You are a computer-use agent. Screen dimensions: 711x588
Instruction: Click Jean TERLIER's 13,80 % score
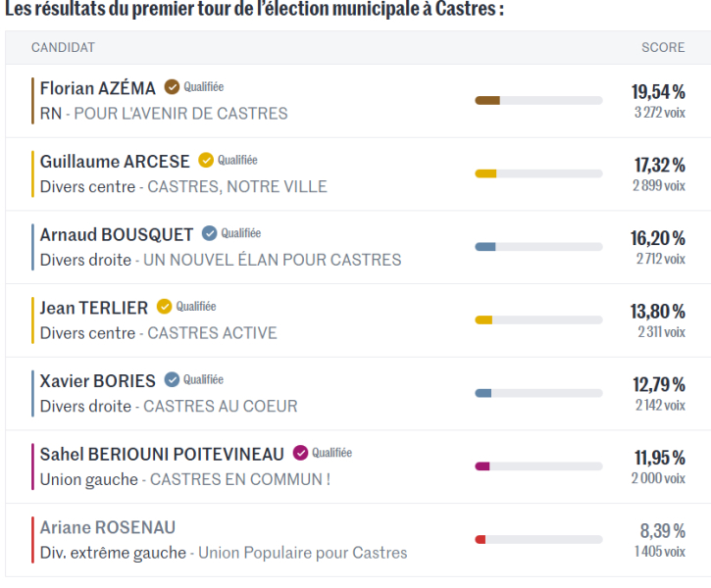pyautogui.click(x=658, y=312)
